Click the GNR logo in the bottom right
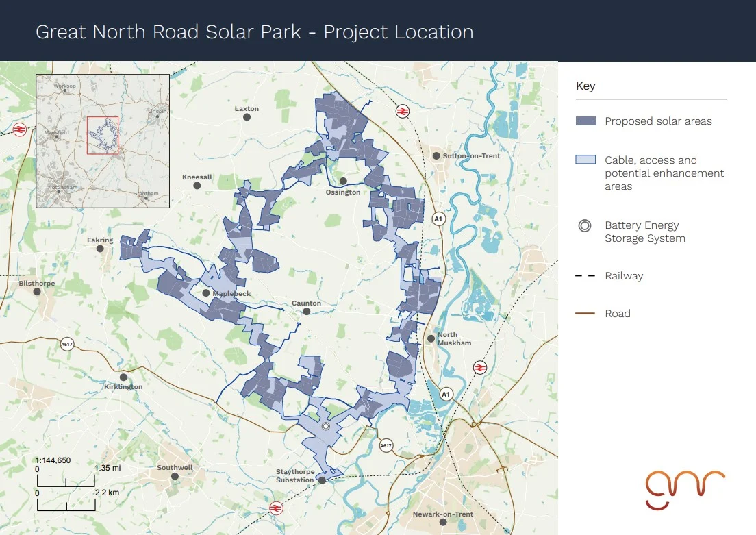 coord(685,489)
